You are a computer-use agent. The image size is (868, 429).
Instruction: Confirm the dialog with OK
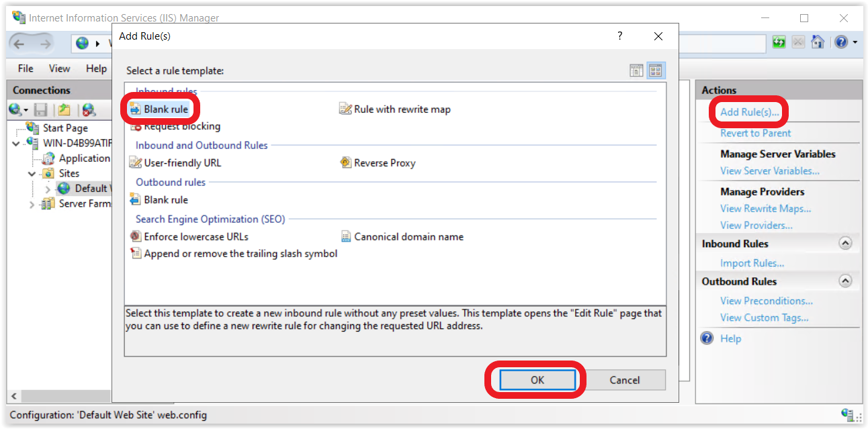[537, 380]
